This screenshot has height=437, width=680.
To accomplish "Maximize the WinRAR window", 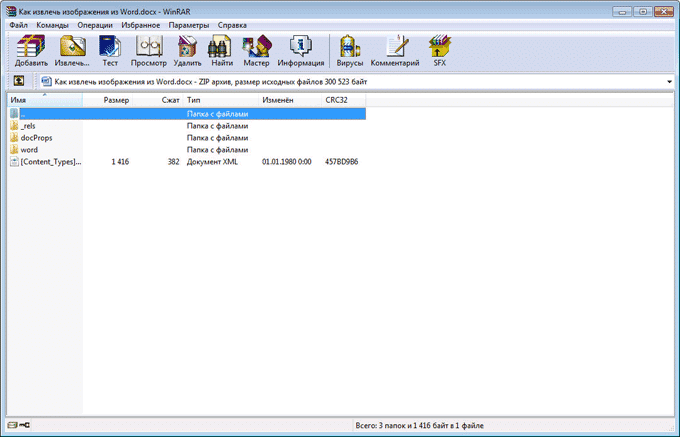I will pos(643,11).
